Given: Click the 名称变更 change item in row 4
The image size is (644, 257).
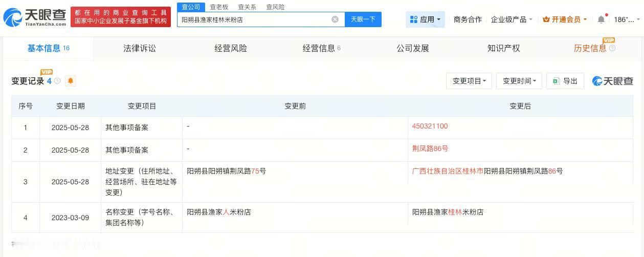Looking at the screenshot, I should click(140, 218).
